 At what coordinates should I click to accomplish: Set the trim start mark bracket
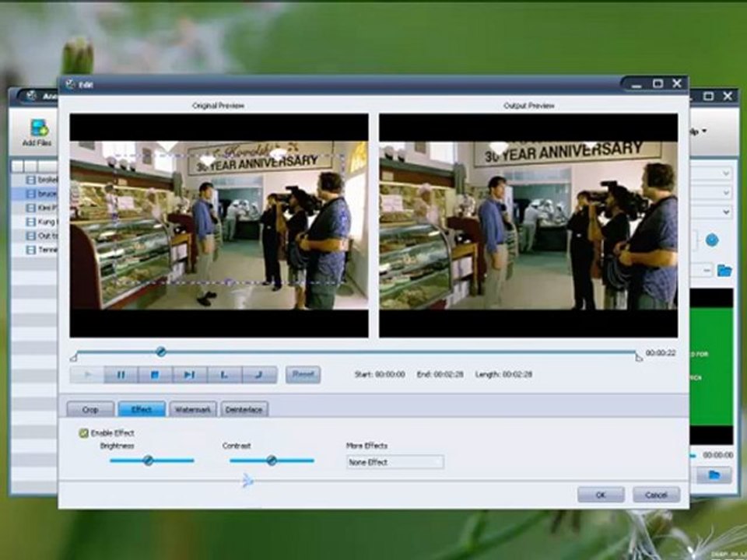(x=224, y=375)
